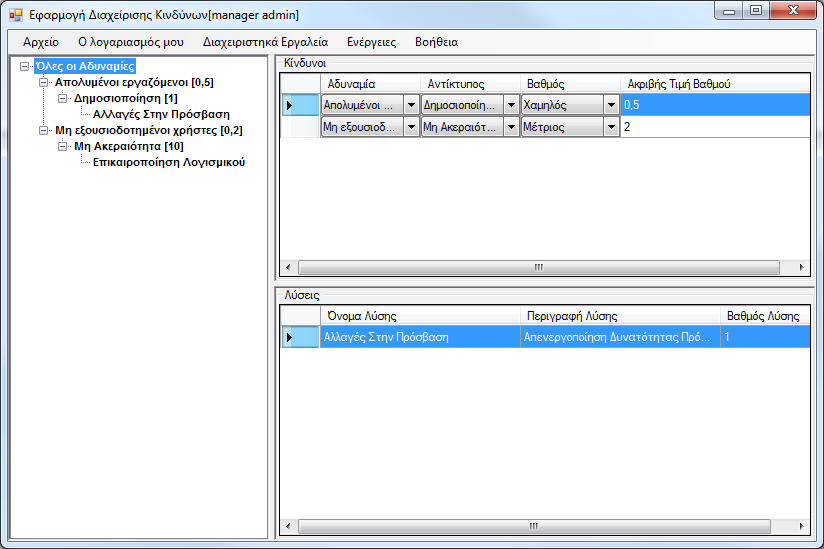This screenshot has height=549, width=824.
Task: Collapse the Όλες οι Αδυναμίες root node
Action: tap(24, 66)
